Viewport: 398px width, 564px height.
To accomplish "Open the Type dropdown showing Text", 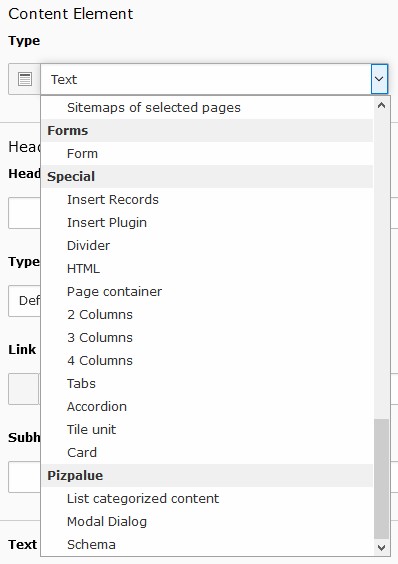I will pos(214,79).
